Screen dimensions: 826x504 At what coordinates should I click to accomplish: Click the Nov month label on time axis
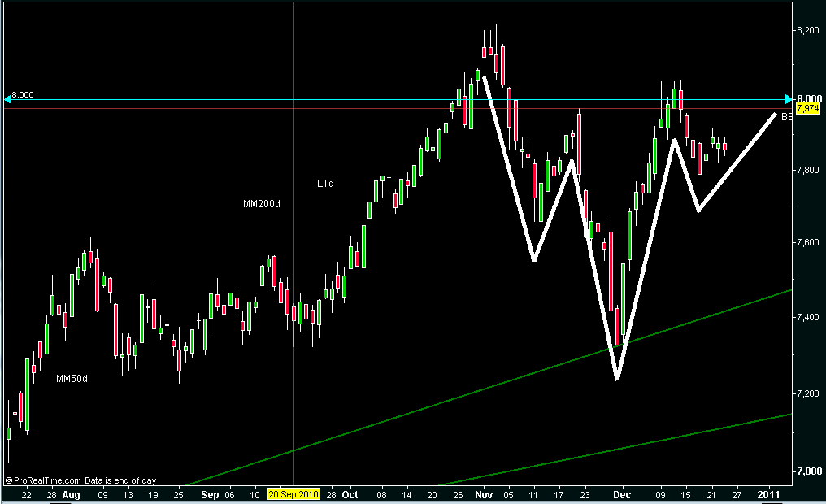(x=484, y=495)
